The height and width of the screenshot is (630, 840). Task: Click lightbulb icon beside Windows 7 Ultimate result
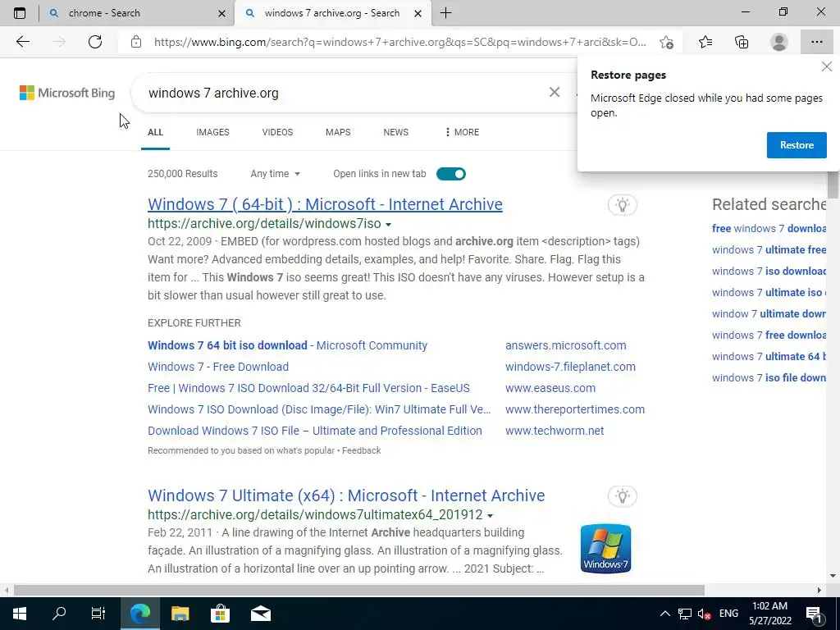click(x=622, y=496)
